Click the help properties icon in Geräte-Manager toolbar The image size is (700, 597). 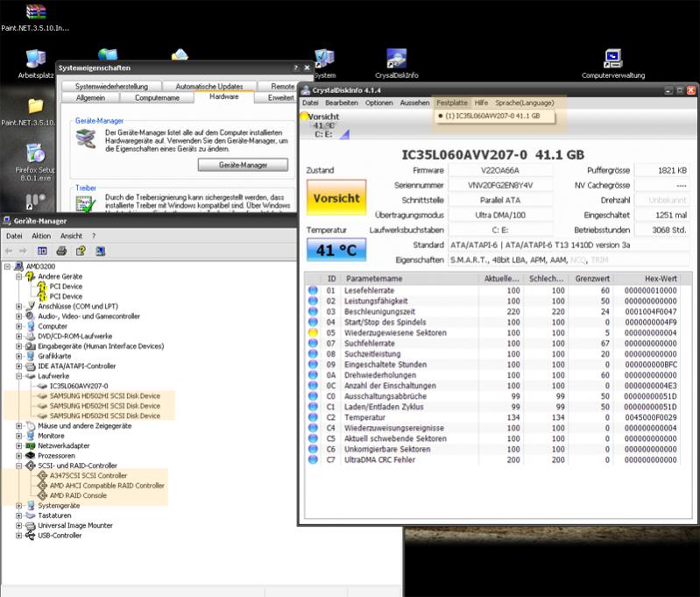click(81, 251)
